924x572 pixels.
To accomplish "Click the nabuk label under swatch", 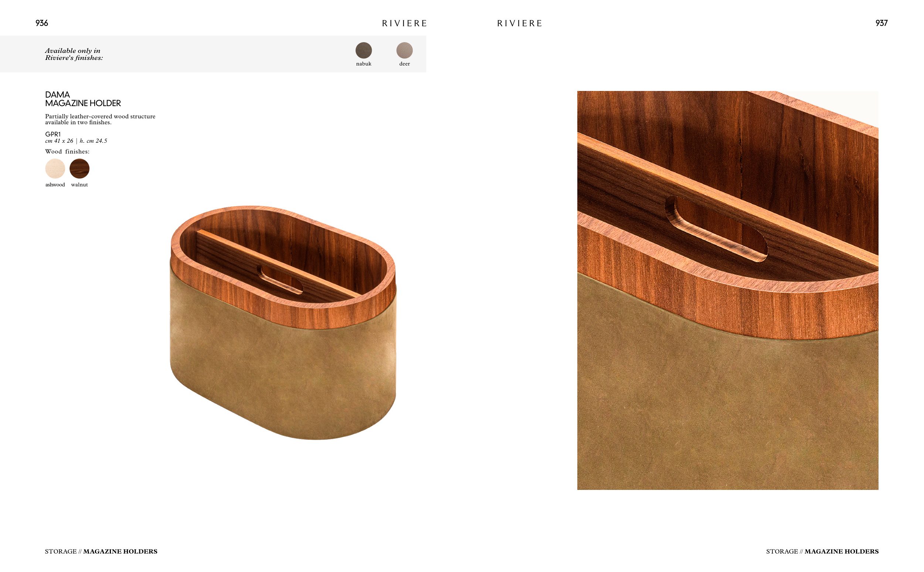I will (x=363, y=64).
